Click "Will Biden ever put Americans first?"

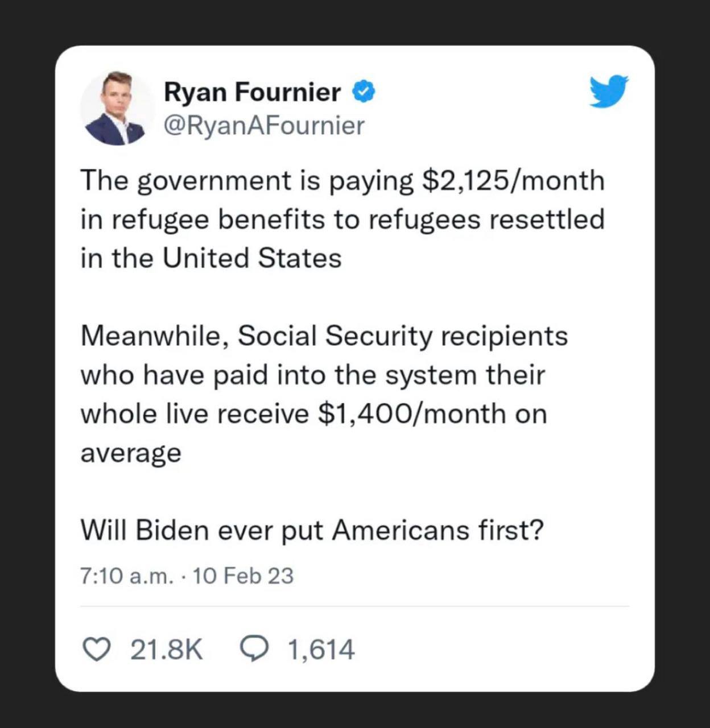[312, 531]
